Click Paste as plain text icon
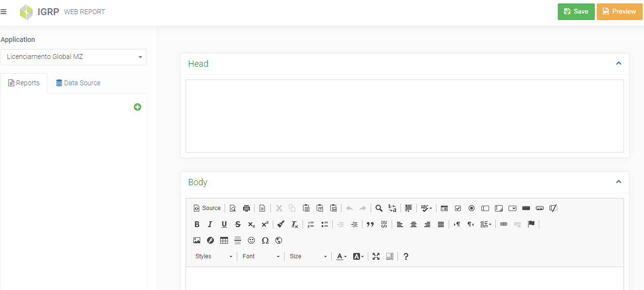This screenshot has height=290, width=644. point(320,208)
